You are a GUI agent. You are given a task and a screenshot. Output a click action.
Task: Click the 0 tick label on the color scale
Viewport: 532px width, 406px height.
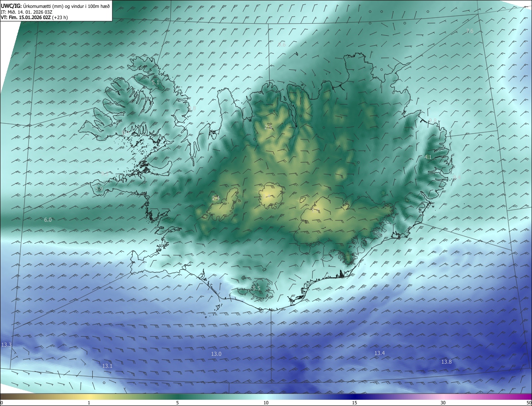pyautogui.click(x=2, y=403)
